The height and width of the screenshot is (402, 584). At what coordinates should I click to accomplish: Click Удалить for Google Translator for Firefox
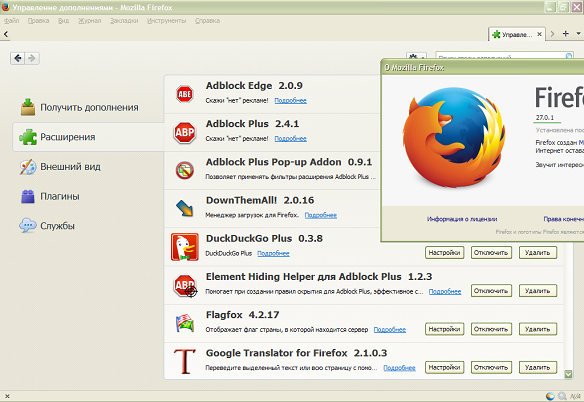(537, 367)
